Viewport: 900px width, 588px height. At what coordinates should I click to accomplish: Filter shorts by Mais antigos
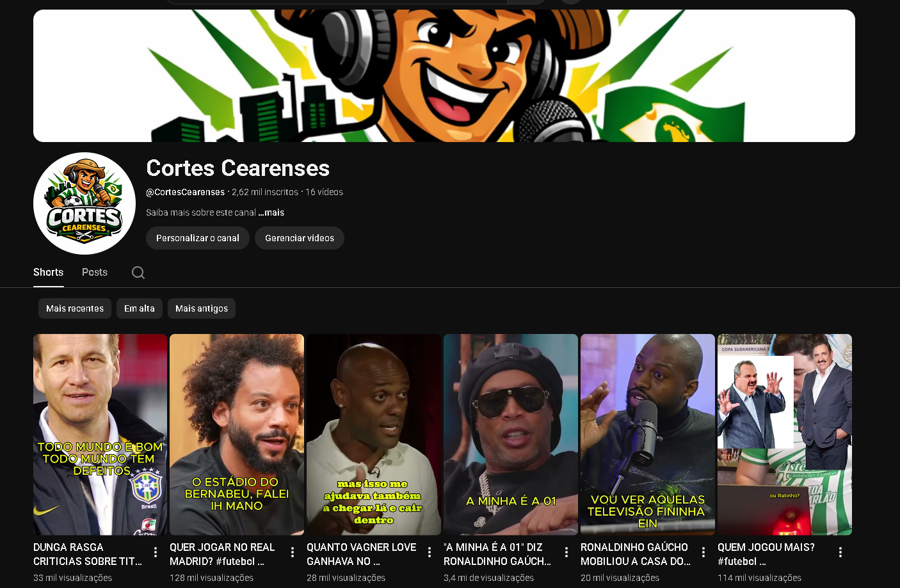click(x=202, y=308)
